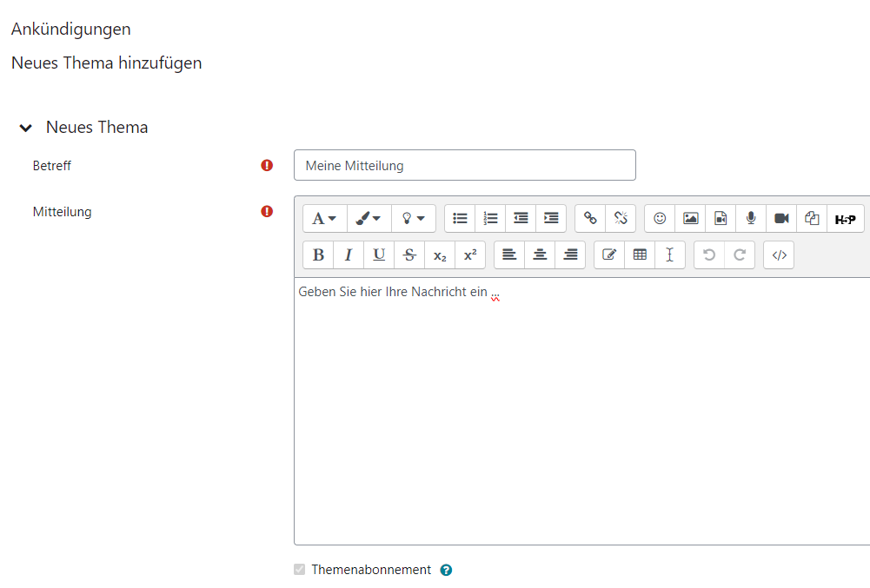Image resolution: width=870 pixels, height=588 pixels.
Task: Click into the Betreff input field
Action: (464, 165)
